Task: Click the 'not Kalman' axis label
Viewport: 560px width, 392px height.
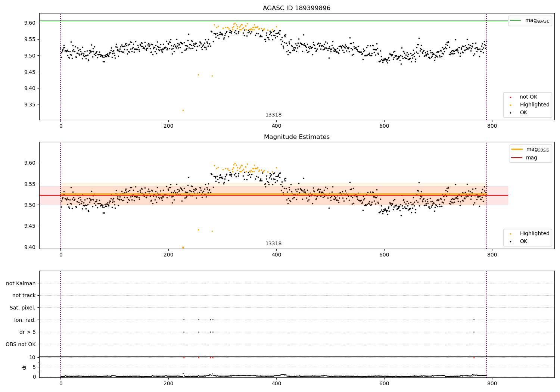Action: tap(21, 283)
